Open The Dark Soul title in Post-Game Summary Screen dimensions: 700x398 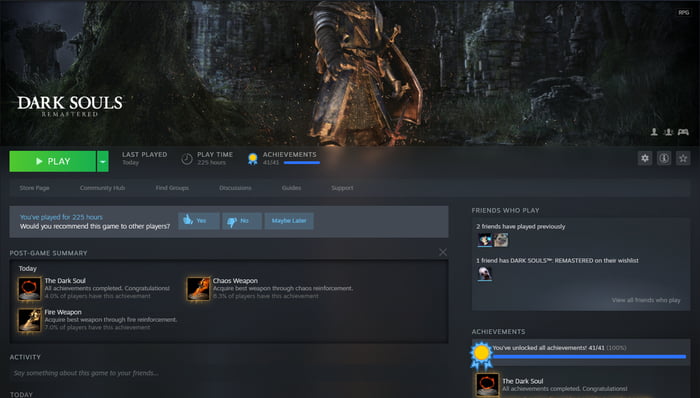(x=65, y=281)
